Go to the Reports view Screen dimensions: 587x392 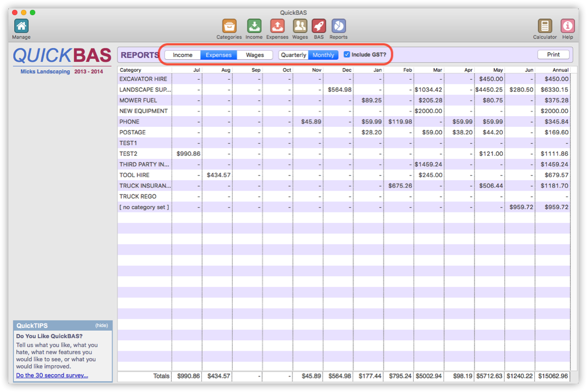(x=338, y=25)
